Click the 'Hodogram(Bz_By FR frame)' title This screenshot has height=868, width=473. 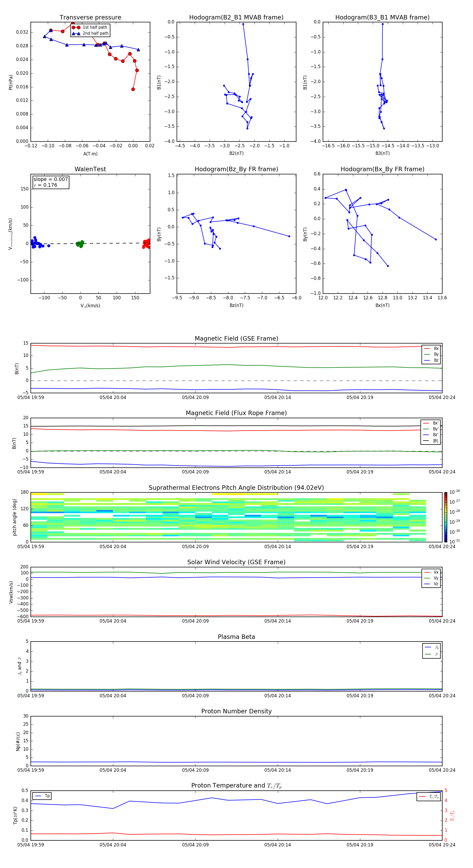236,169
